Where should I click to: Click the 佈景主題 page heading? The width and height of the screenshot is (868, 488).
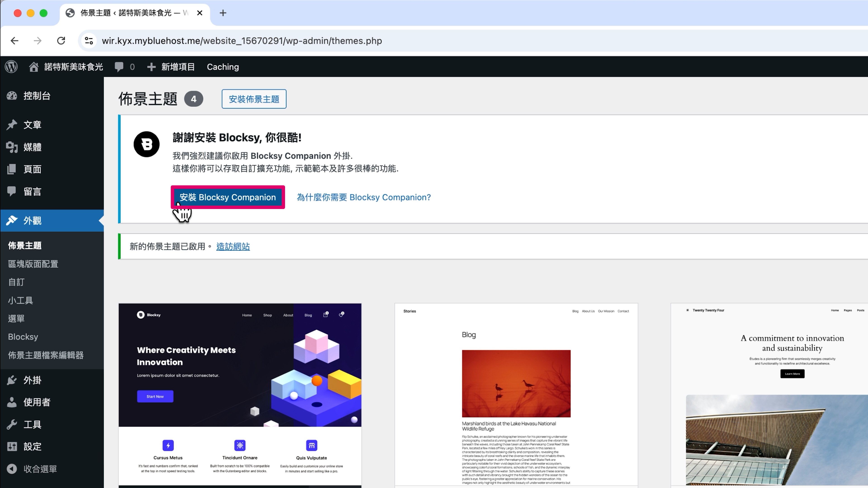pyautogui.click(x=148, y=99)
